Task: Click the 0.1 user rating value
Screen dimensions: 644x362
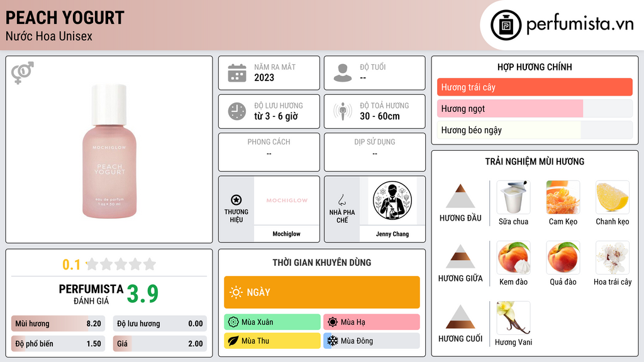Action: [71, 265]
